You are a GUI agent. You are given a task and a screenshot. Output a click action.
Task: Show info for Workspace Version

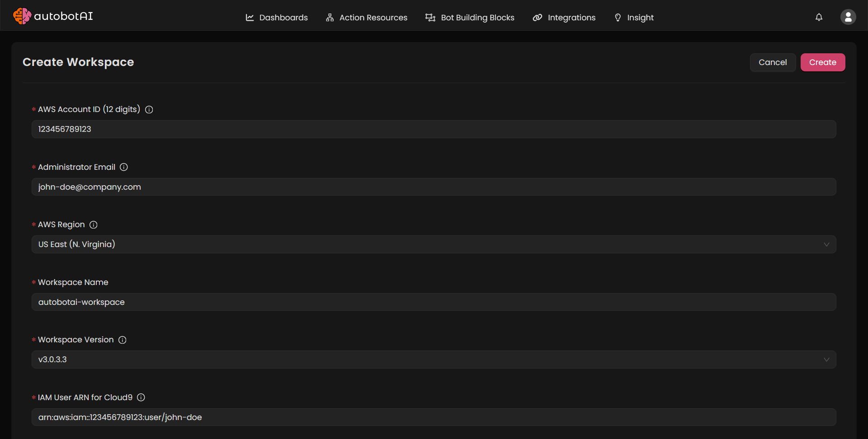point(123,340)
